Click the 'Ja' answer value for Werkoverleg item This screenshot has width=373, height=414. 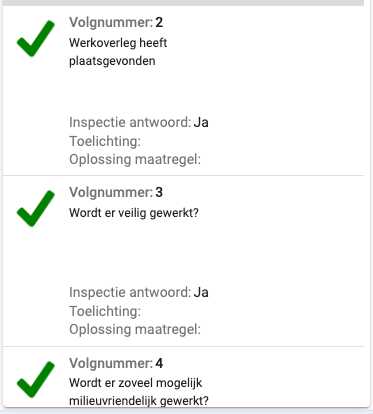pos(201,122)
